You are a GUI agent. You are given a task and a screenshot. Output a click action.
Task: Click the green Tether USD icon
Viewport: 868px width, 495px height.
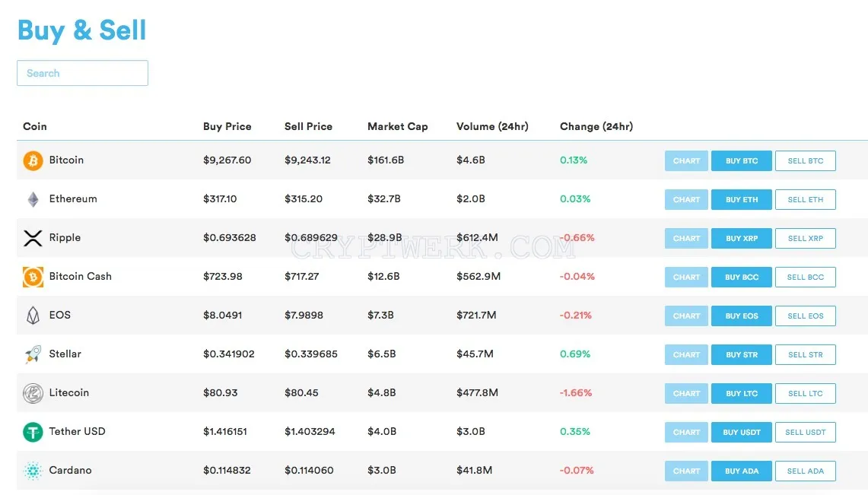(x=33, y=432)
